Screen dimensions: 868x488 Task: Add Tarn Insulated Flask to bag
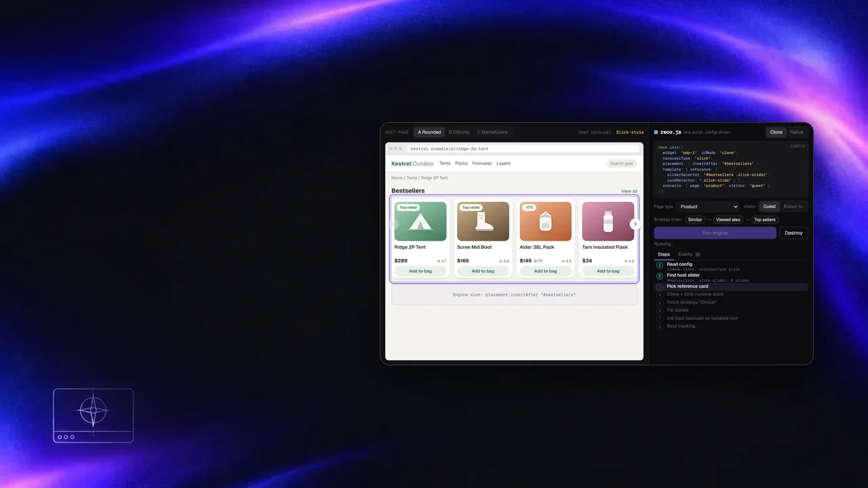tap(608, 271)
